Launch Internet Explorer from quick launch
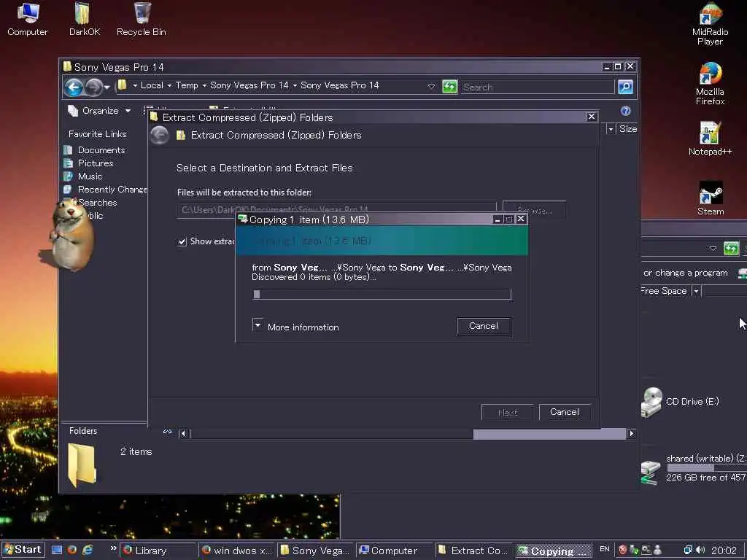 [x=88, y=550]
